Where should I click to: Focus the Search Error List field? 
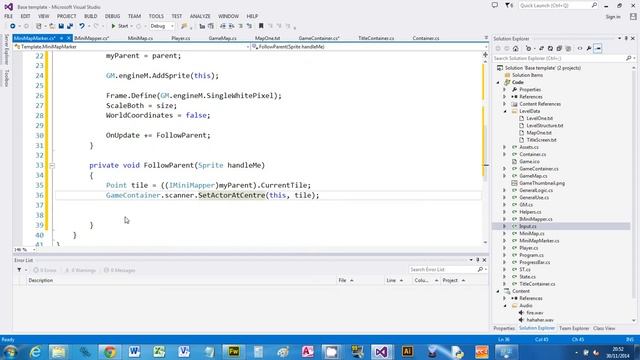pyautogui.click(x=443, y=270)
